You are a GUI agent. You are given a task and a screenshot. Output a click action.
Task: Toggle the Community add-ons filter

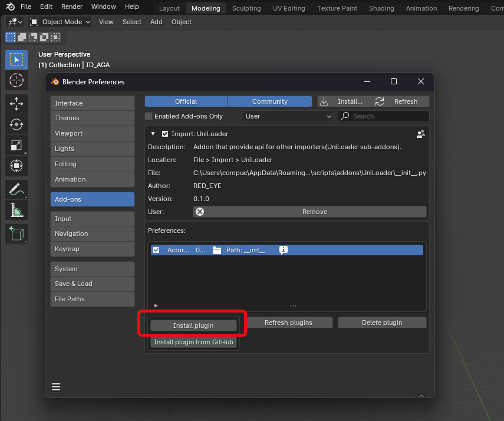click(270, 101)
